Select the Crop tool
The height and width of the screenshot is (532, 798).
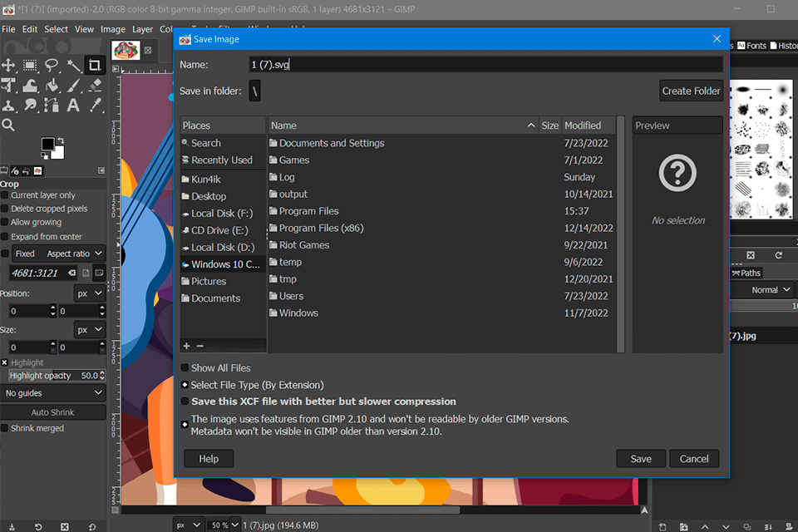(x=95, y=65)
